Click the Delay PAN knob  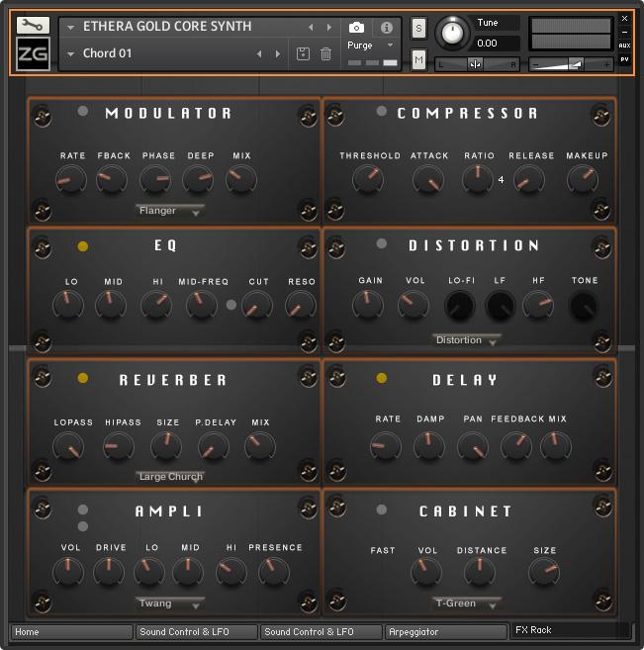(x=473, y=446)
